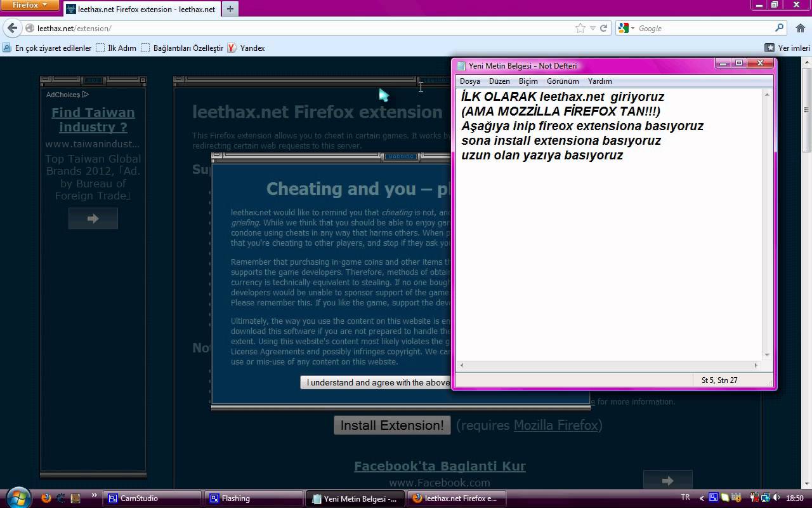This screenshot has height=508, width=812.
Task: Click the arrow button in Facebook ad
Action: [667, 481]
